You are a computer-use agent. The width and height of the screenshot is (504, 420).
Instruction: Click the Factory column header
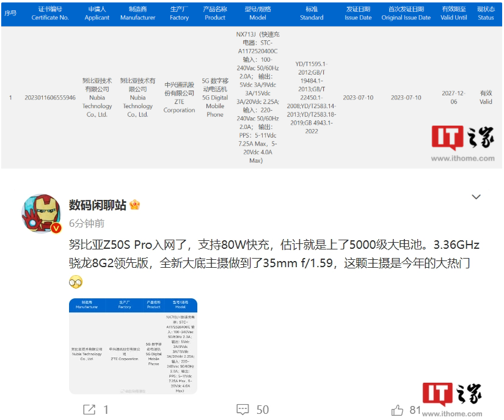tap(180, 13)
